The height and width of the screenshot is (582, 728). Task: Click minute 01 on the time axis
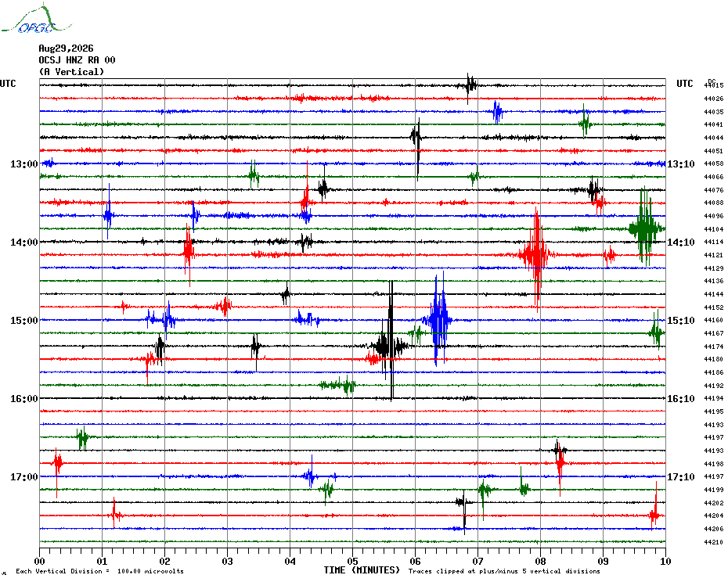(x=102, y=562)
